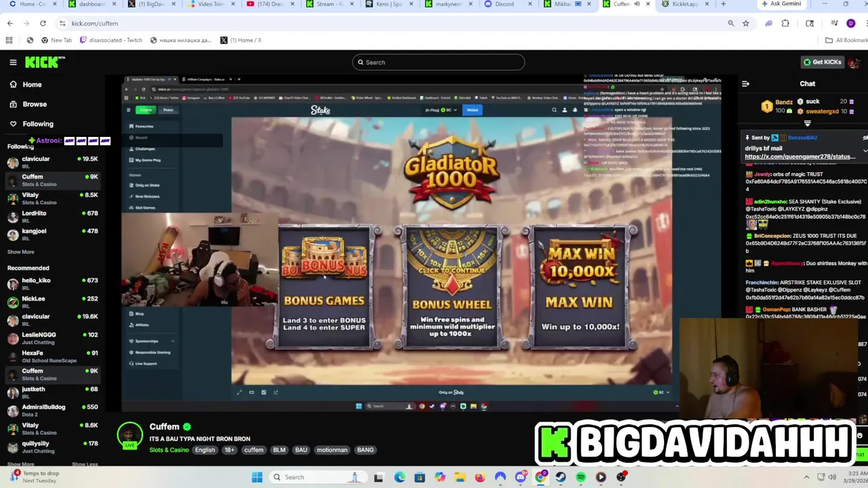Open browser zoom magnifier icon
The height and width of the screenshot is (488, 868).
click(731, 23)
